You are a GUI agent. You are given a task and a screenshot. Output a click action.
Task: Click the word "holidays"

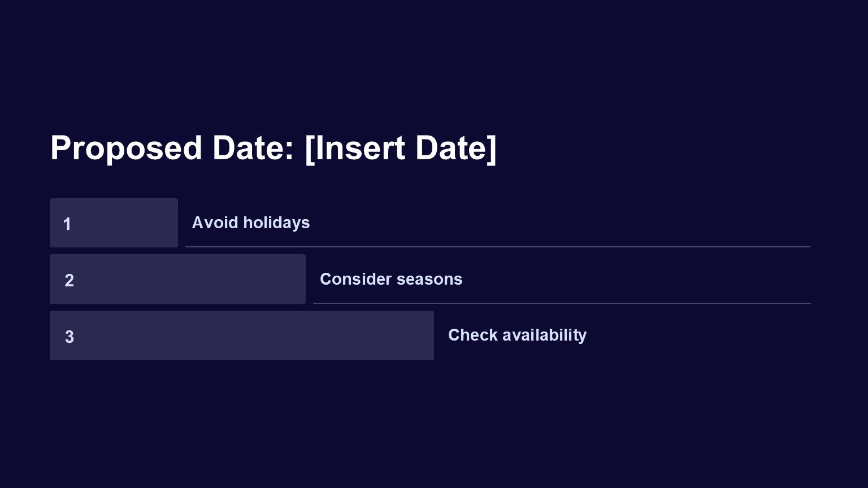tap(276, 223)
